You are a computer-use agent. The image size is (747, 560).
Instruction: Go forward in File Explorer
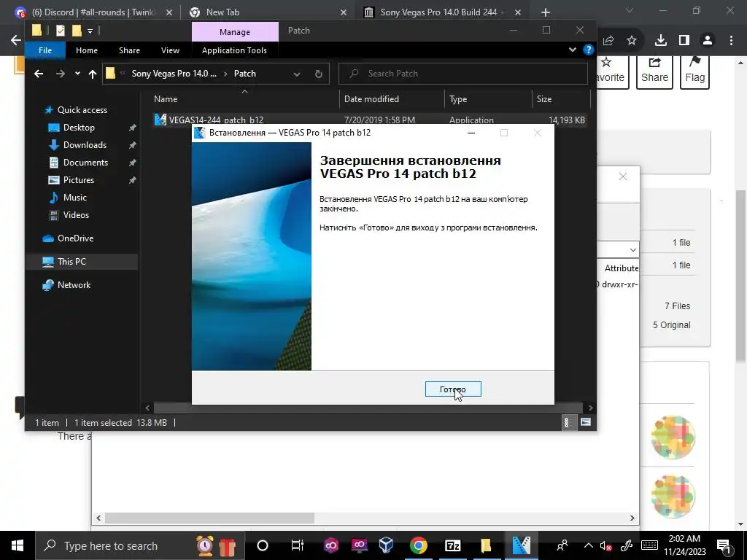coord(61,74)
